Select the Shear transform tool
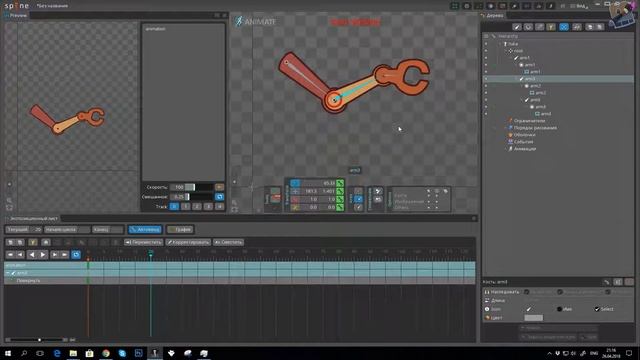Screen dimensions: 640x360 [295, 207]
